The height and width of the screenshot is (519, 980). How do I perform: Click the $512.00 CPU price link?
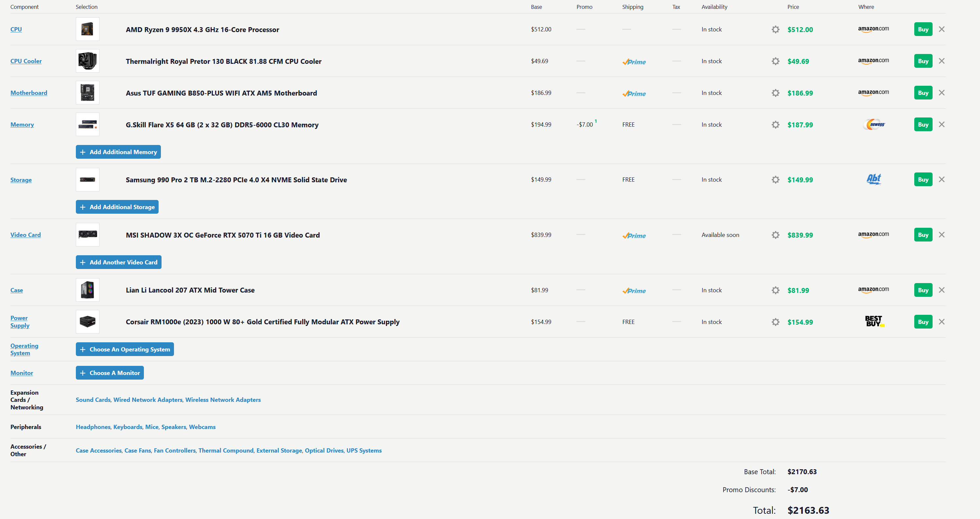tap(800, 29)
